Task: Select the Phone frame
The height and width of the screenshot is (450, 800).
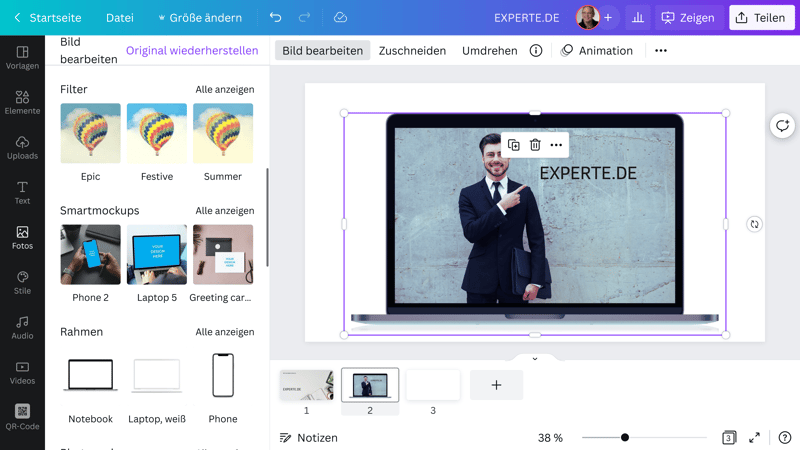Action: point(223,376)
